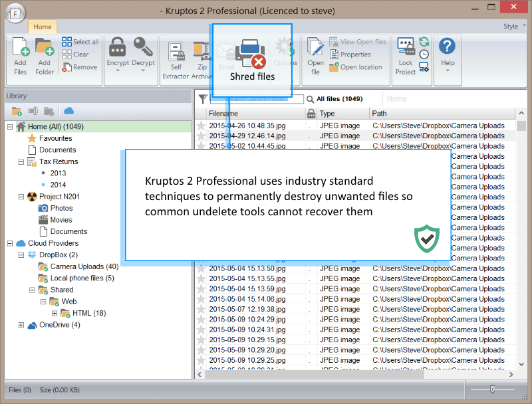Viewport: 532px width, 404px height.
Task: Click the filter funnel icon
Action: (203, 99)
